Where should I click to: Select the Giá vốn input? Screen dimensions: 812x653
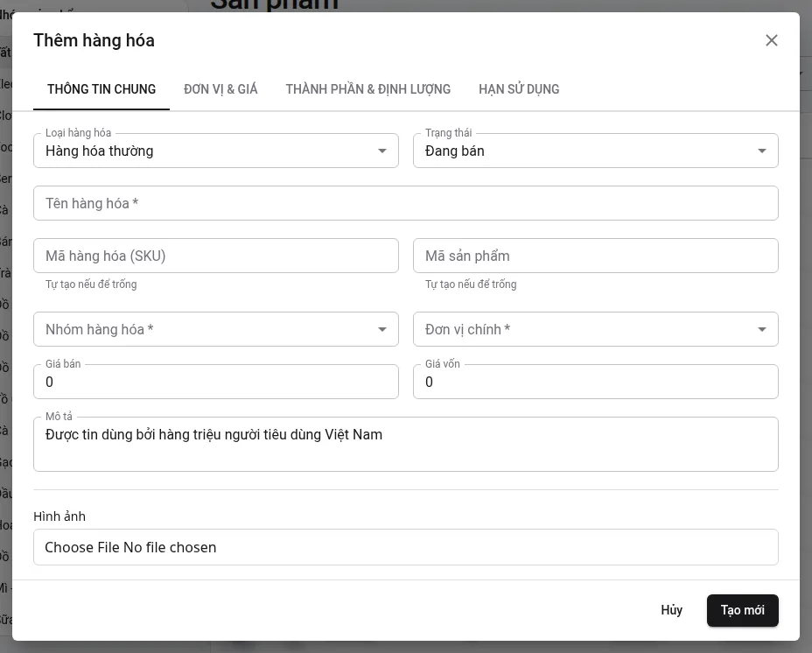pos(596,382)
